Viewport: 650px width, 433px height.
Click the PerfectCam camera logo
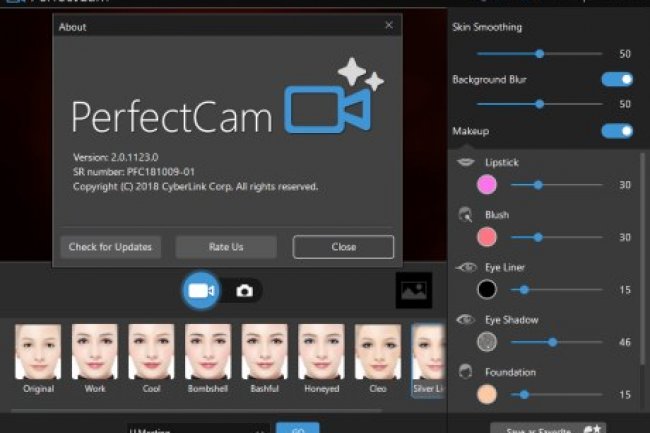coord(334,97)
